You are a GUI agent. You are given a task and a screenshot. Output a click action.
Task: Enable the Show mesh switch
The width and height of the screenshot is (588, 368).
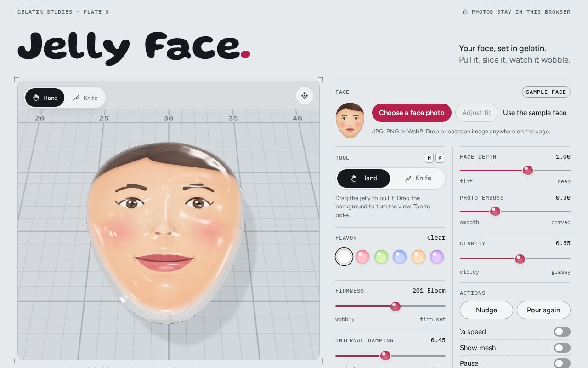click(562, 348)
